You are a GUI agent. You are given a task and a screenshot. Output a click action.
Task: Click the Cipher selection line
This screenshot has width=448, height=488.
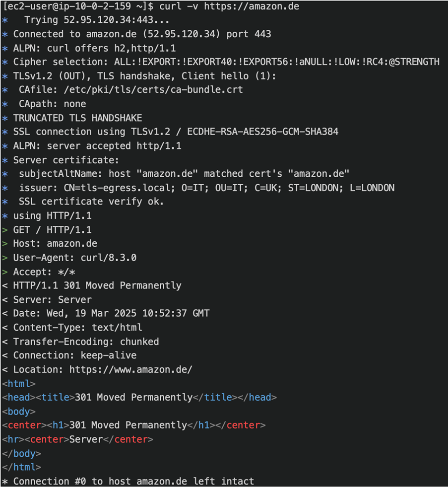point(226,62)
